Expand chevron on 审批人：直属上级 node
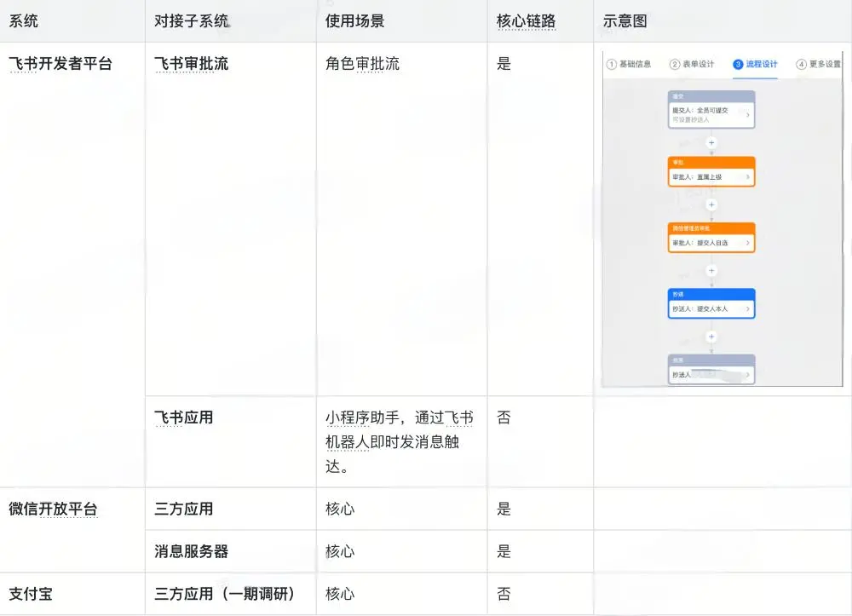 [x=748, y=176]
